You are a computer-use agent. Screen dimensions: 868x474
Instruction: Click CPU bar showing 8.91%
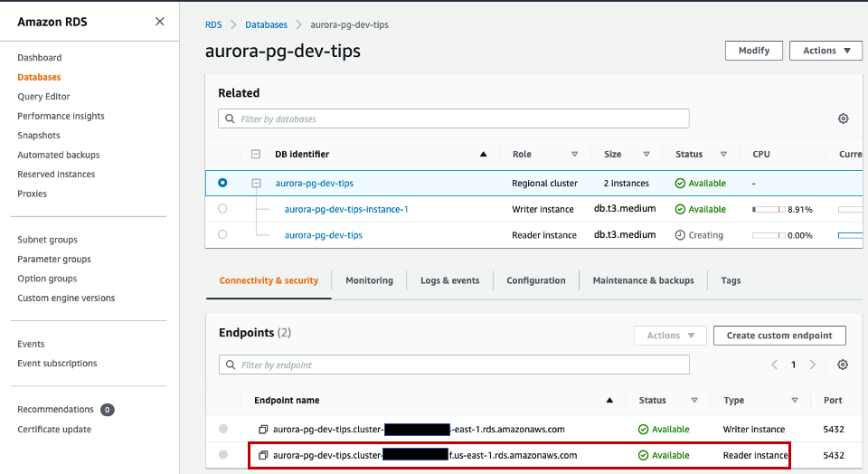click(769, 209)
